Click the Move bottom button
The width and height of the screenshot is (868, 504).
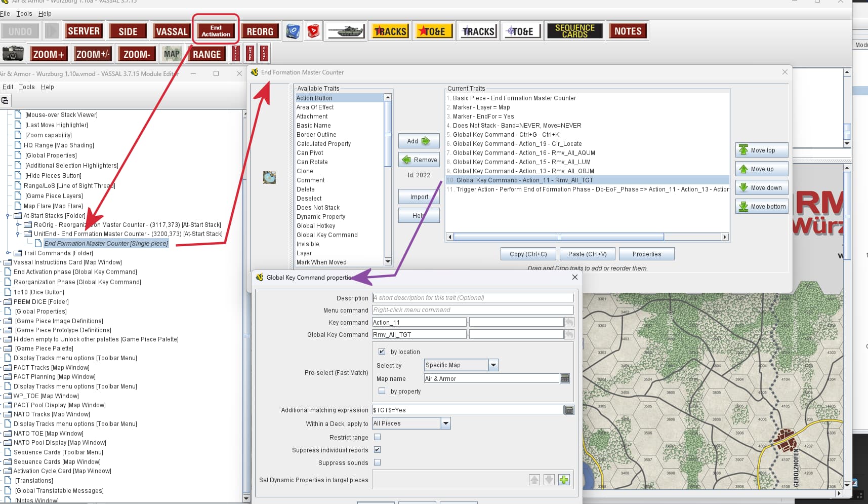(x=761, y=206)
